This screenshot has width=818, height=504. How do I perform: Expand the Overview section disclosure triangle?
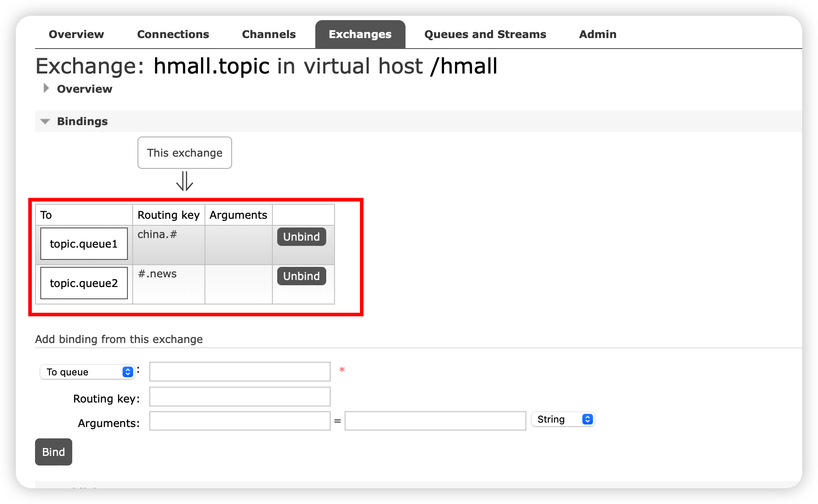pos(46,89)
